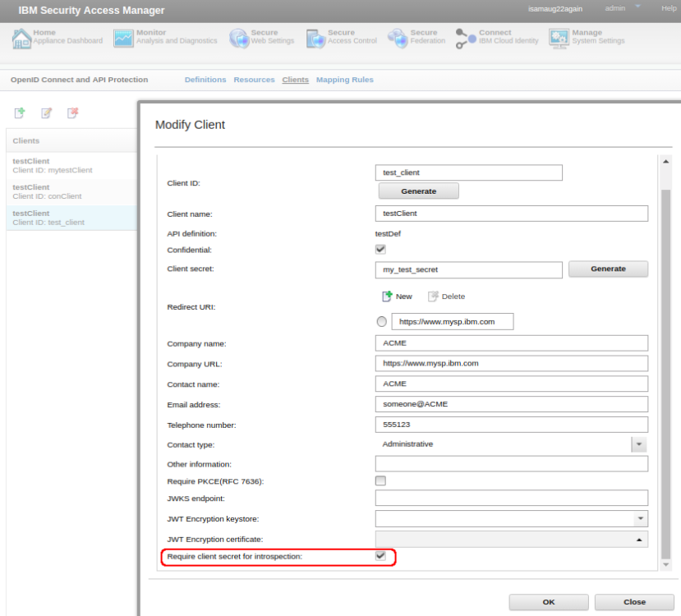Click the Client name input field
681x616 pixels.
[512, 214]
